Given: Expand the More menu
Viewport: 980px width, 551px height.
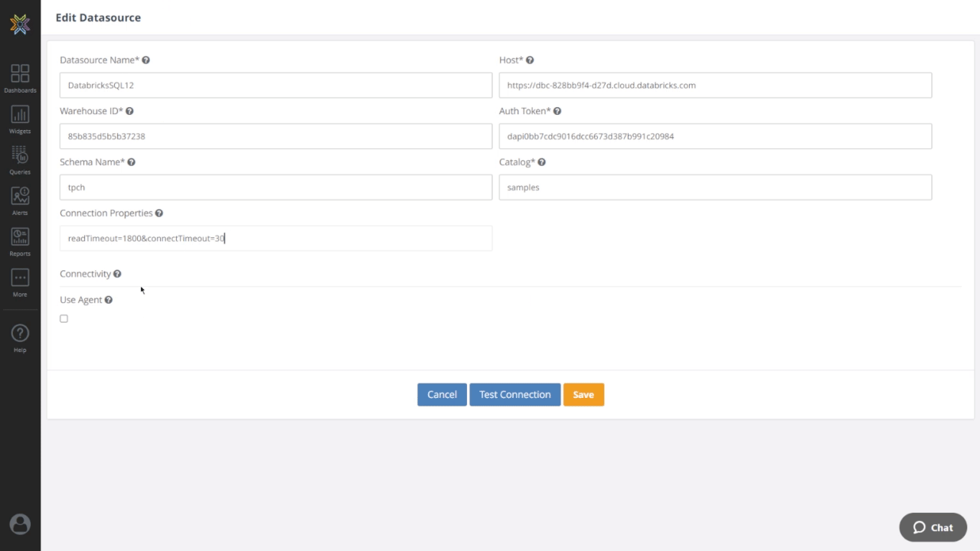Looking at the screenshot, I should (20, 282).
